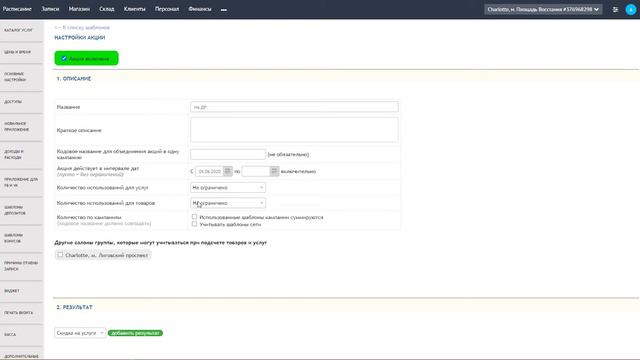
Task: Open the Скидка на услуги dropdown
Action: coord(80,333)
